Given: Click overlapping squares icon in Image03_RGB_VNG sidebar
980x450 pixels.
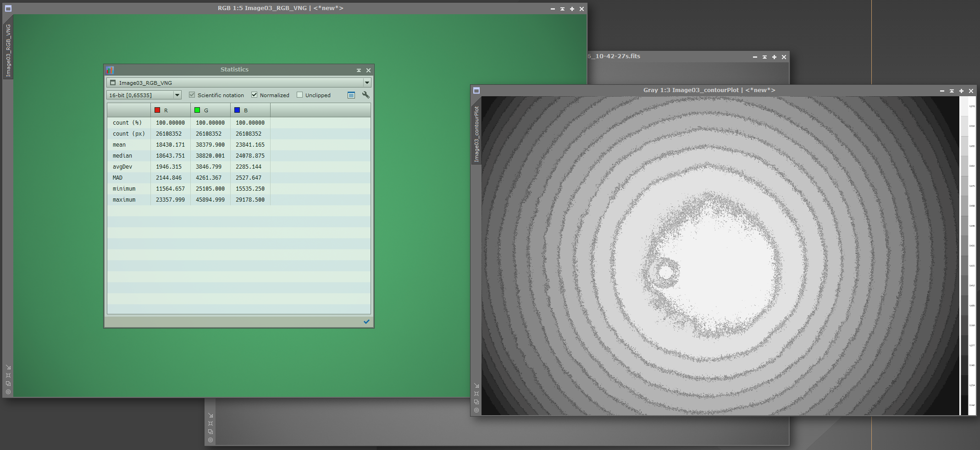Looking at the screenshot, I should [8, 384].
